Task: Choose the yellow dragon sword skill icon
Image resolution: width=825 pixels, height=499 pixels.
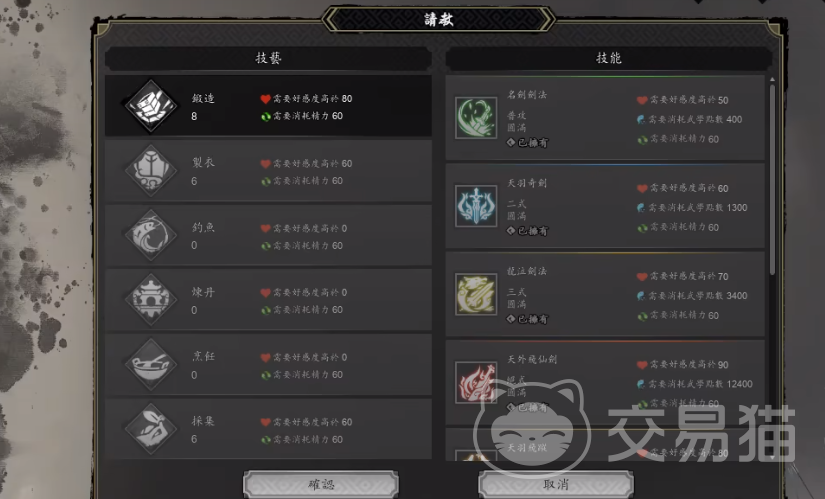Action: 476,294
